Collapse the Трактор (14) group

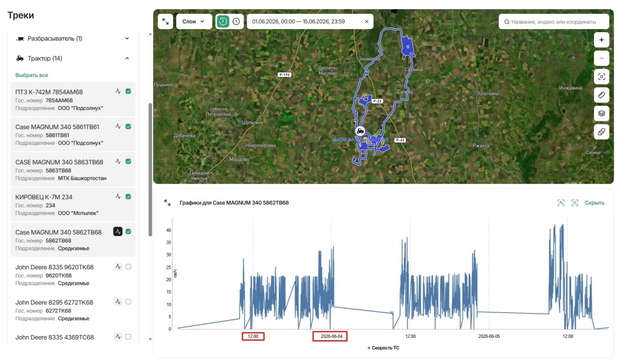73,58
